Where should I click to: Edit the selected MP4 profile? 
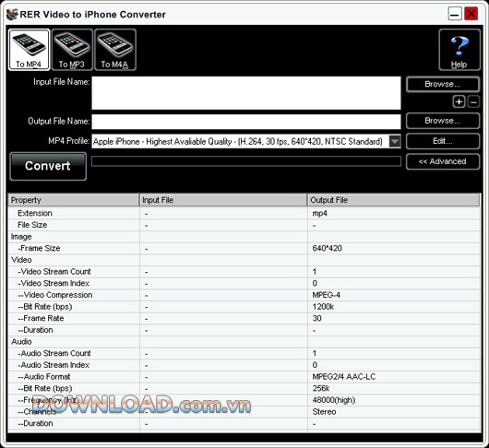(443, 141)
